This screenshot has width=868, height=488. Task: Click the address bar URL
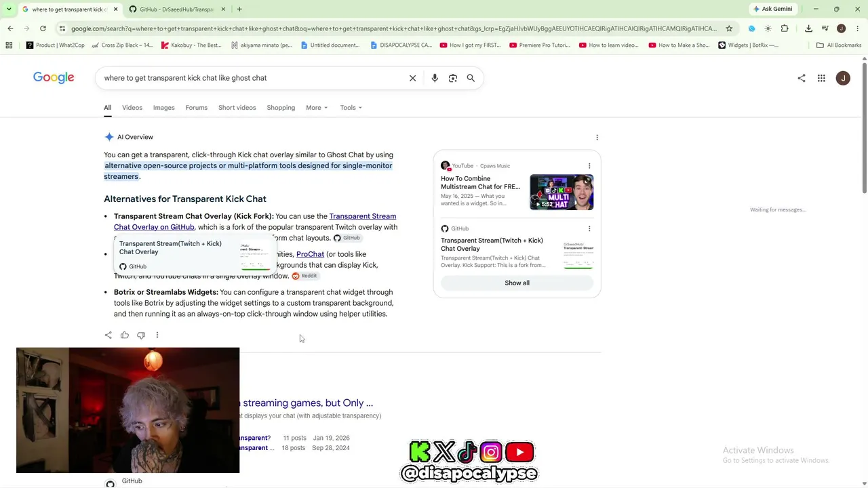(x=393, y=28)
